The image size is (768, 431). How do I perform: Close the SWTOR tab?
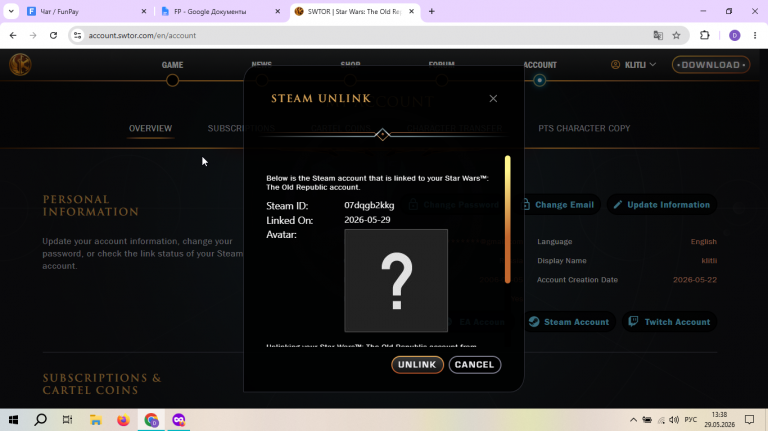point(411,11)
